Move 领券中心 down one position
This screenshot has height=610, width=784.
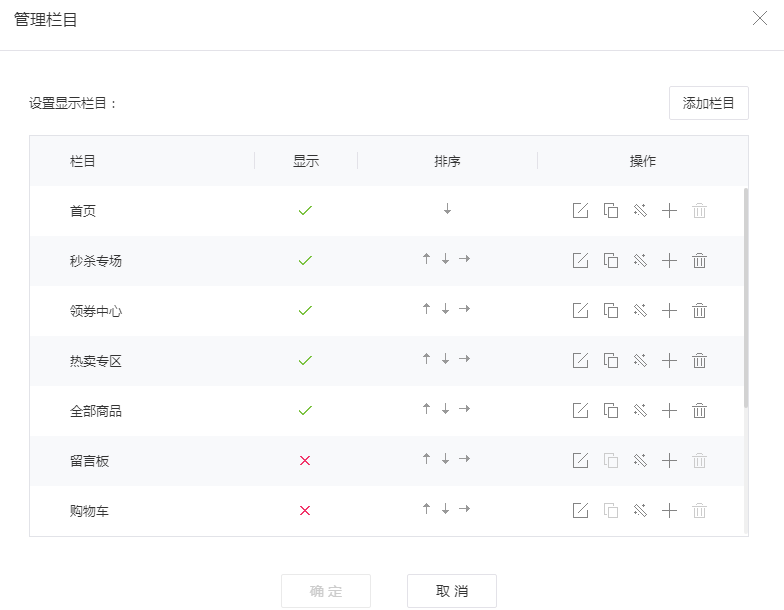click(445, 308)
